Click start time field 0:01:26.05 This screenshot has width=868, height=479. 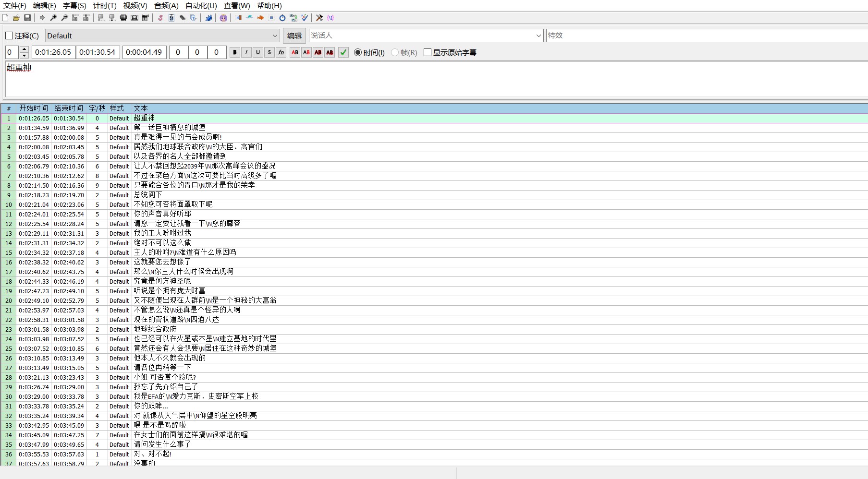point(53,52)
